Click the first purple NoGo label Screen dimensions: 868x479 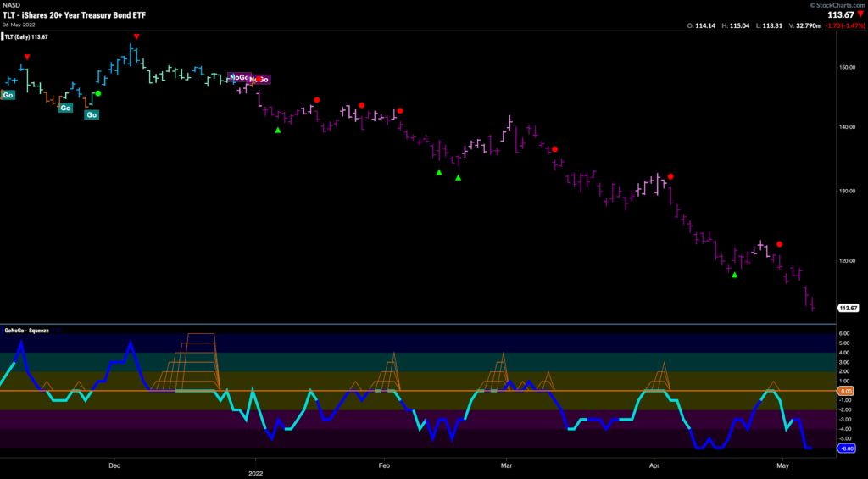click(238, 77)
